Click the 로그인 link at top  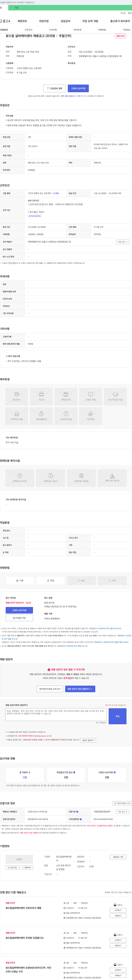pos(123,13)
